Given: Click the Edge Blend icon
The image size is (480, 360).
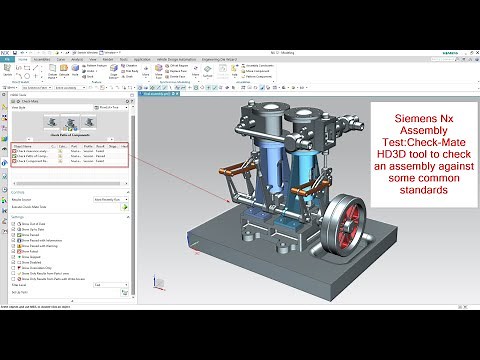Looking at the screenshot, I should (114, 68).
